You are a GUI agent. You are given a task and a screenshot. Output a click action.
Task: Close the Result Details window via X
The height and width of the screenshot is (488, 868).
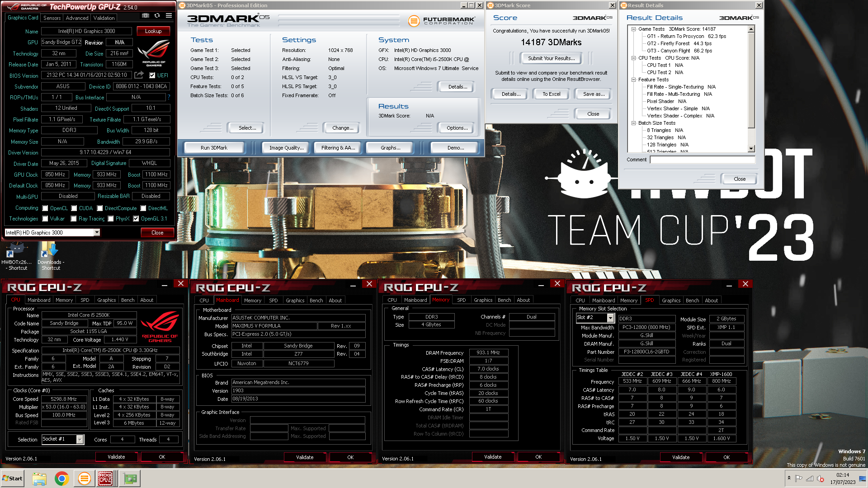click(759, 5)
